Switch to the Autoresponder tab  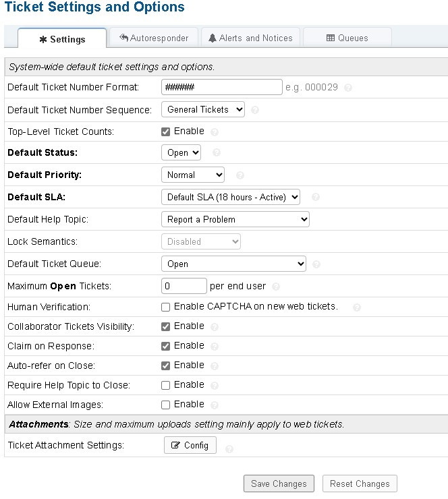[x=154, y=38]
